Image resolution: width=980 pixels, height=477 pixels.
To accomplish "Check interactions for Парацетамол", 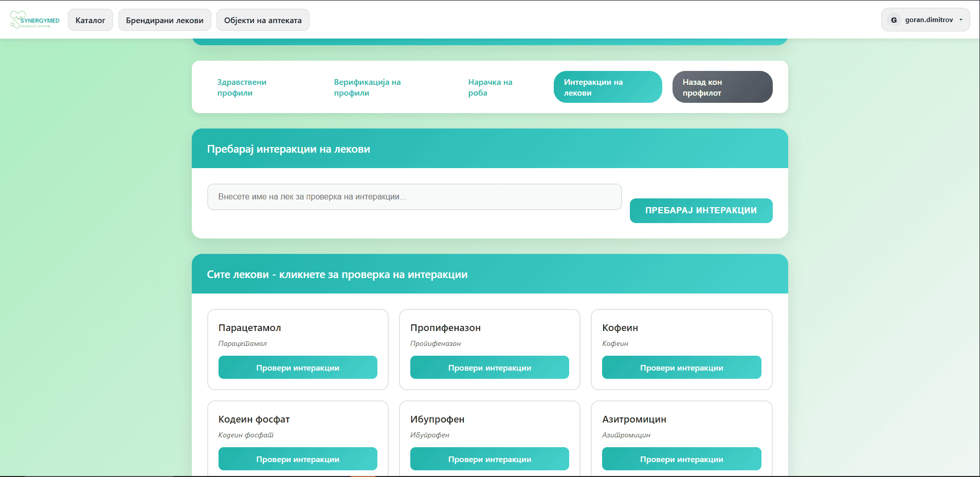I will [x=298, y=368].
